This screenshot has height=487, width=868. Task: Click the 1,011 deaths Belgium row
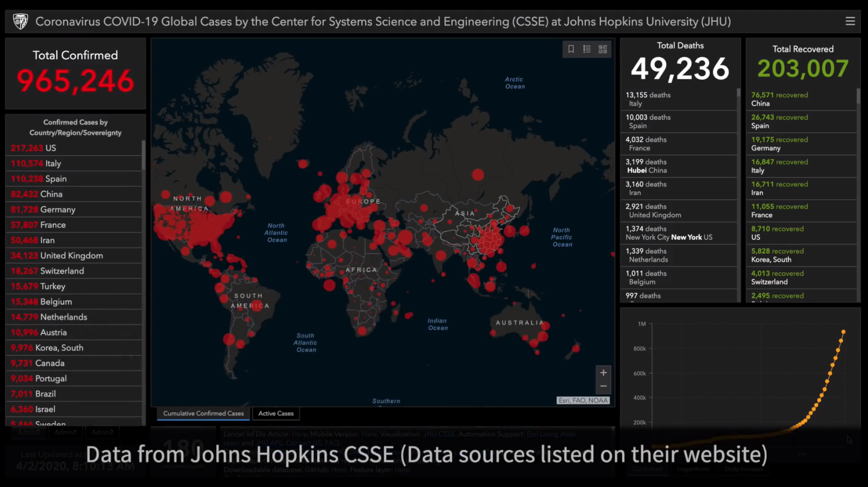click(679, 277)
